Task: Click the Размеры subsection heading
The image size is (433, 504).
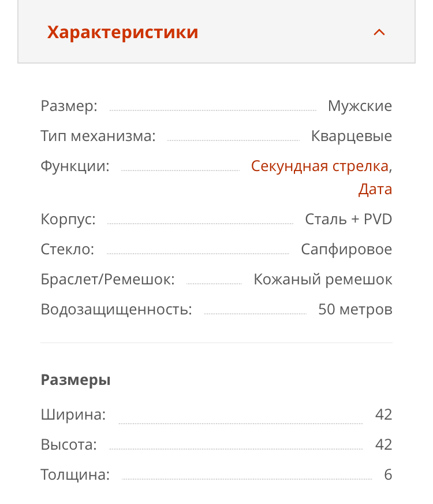Action: coord(76,380)
